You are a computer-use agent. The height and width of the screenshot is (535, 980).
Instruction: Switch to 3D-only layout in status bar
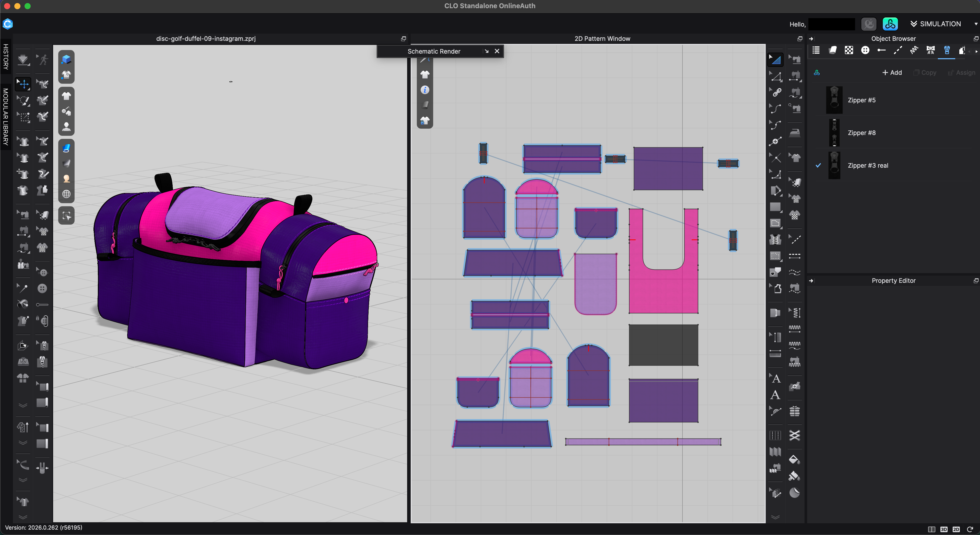pyautogui.click(x=944, y=529)
